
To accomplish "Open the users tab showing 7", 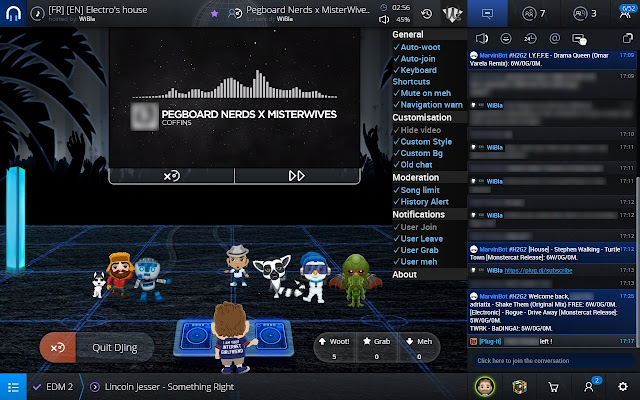I will pos(534,13).
